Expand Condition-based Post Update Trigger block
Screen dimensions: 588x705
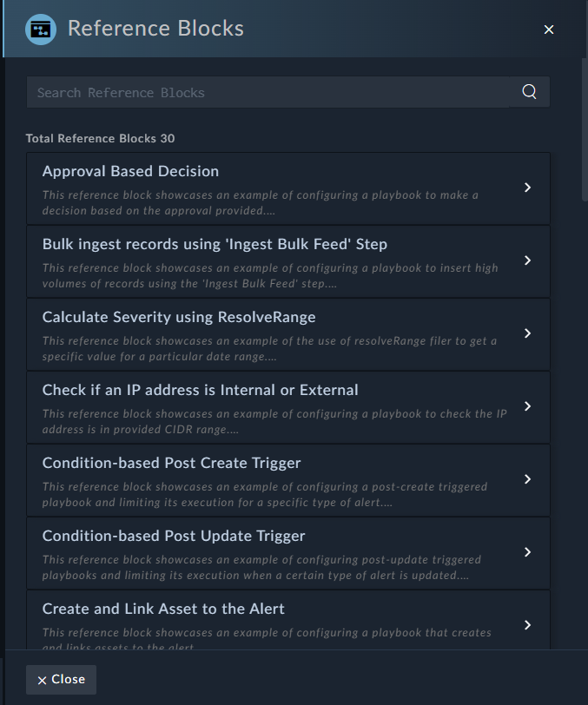527,552
